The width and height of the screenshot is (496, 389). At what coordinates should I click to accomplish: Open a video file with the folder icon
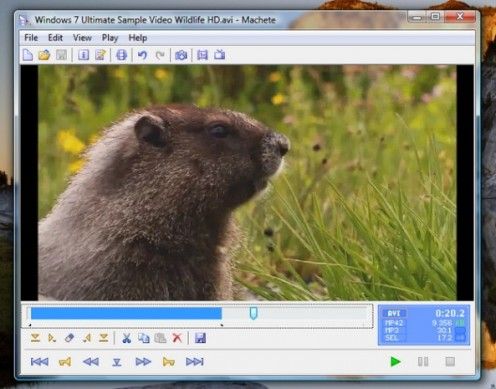coord(44,55)
